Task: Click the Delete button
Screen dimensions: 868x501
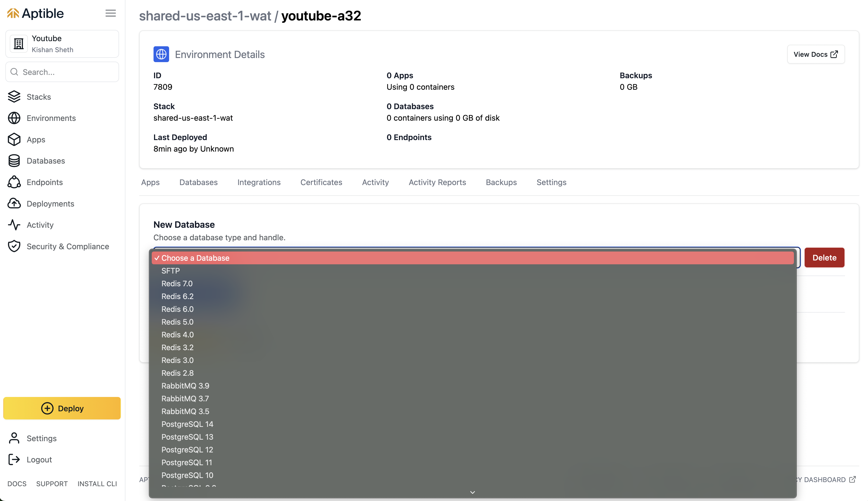Action: (824, 257)
